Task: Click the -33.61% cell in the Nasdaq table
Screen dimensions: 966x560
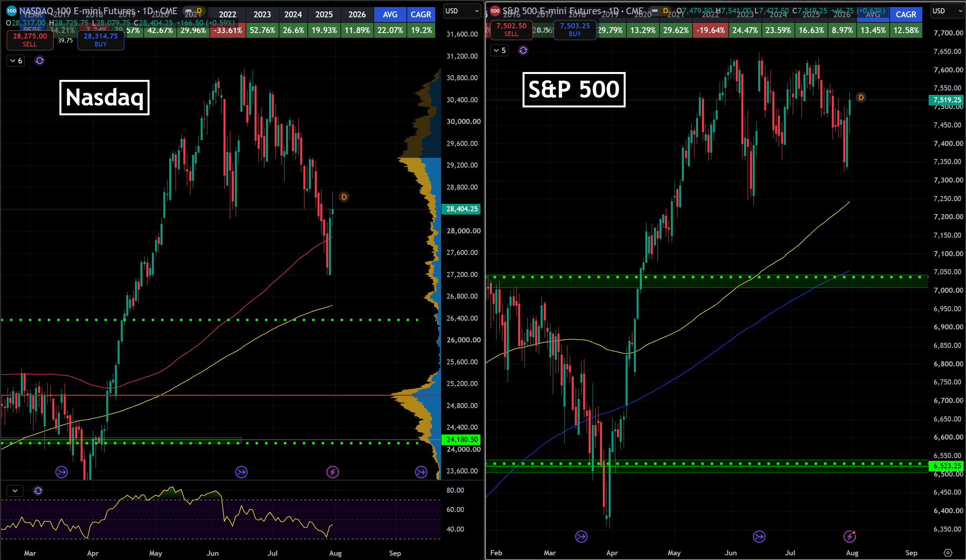Action: tap(228, 30)
